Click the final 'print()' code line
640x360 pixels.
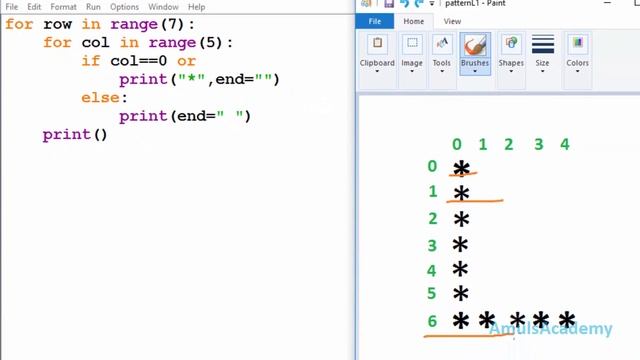pos(75,134)
